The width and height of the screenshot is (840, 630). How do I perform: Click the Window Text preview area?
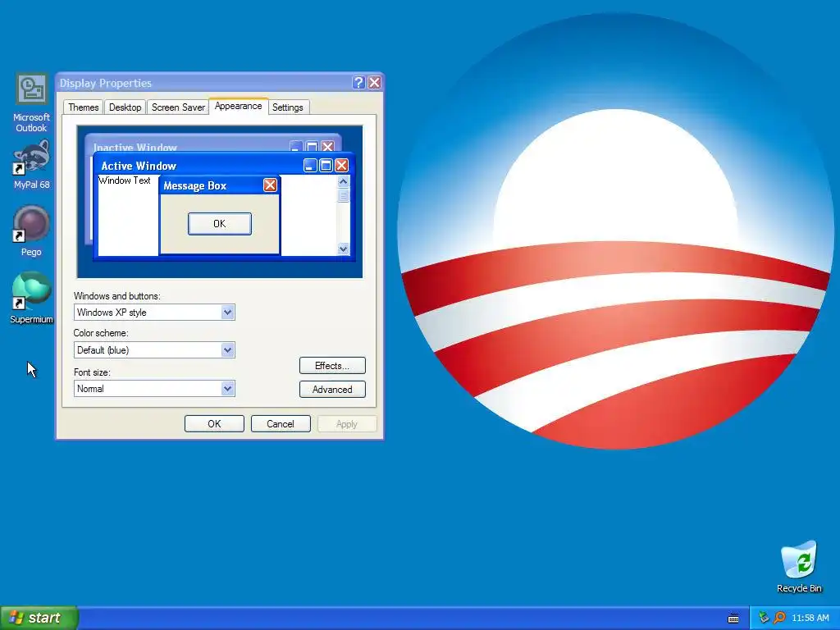[x=125, y=180]
